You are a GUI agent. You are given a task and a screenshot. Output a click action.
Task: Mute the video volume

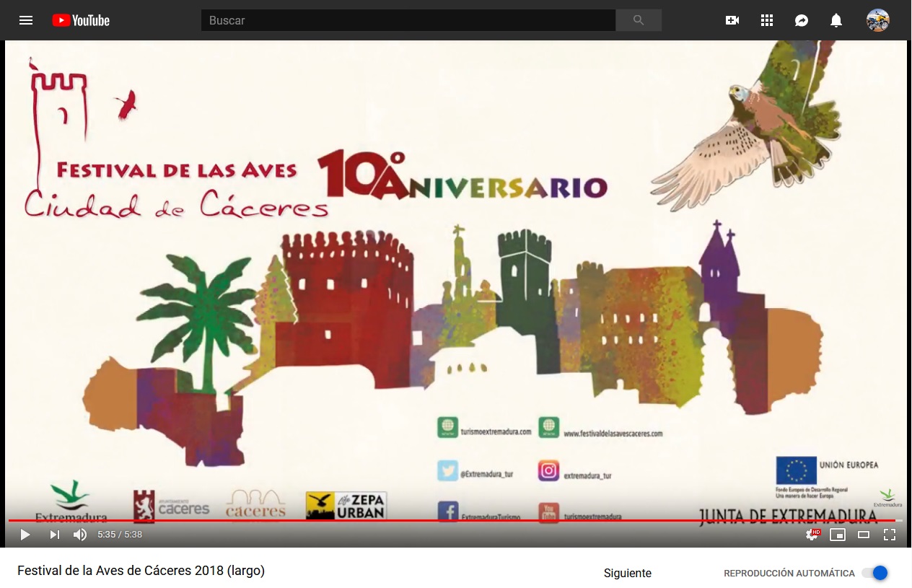[80, 535]
